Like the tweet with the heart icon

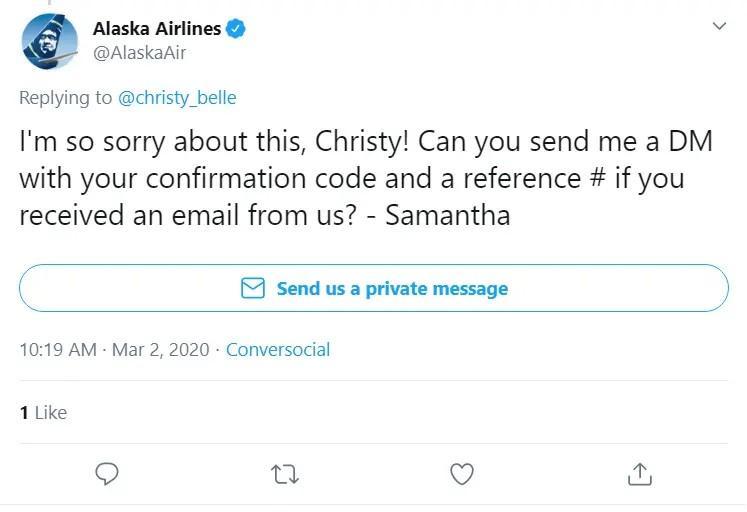point(462,474)
